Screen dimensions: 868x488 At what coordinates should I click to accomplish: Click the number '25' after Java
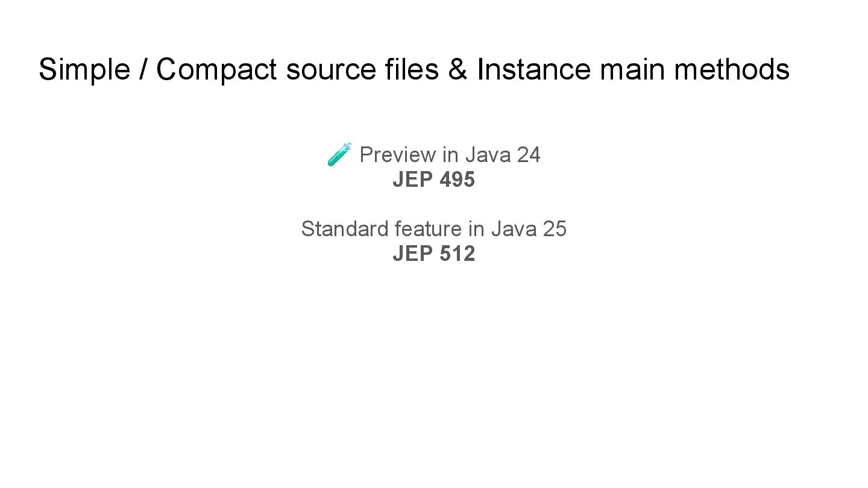click(554, 229)
